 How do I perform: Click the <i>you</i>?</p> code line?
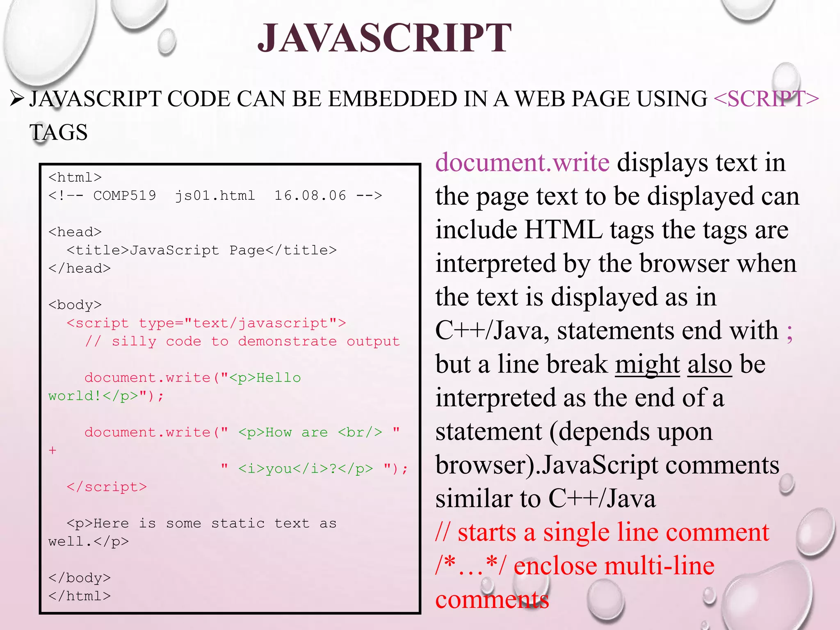[x=315, y=468]
